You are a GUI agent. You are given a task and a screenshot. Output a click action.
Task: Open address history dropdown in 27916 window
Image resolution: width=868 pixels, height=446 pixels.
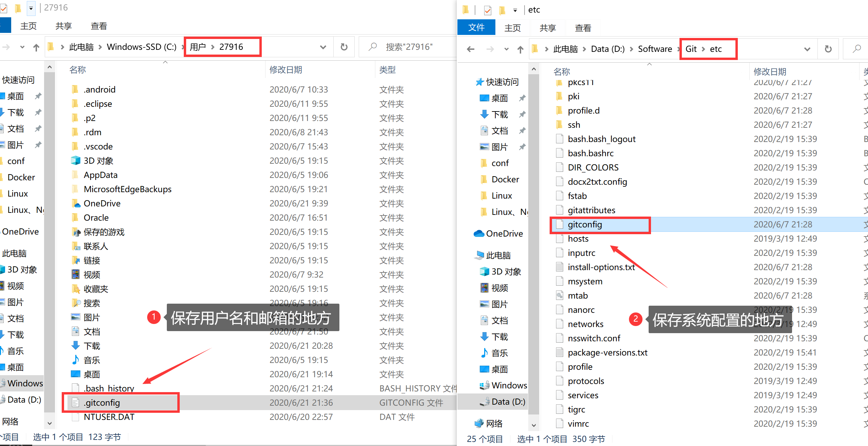click(x=323, y=47)
